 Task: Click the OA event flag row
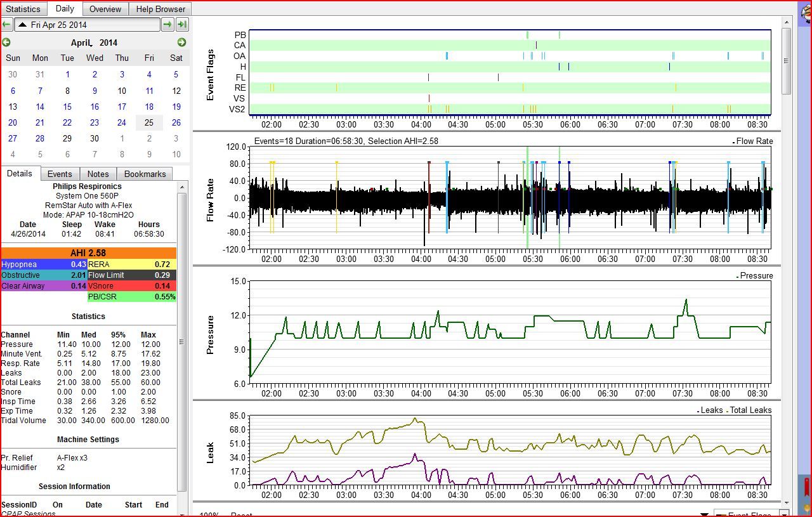(510, 56)
